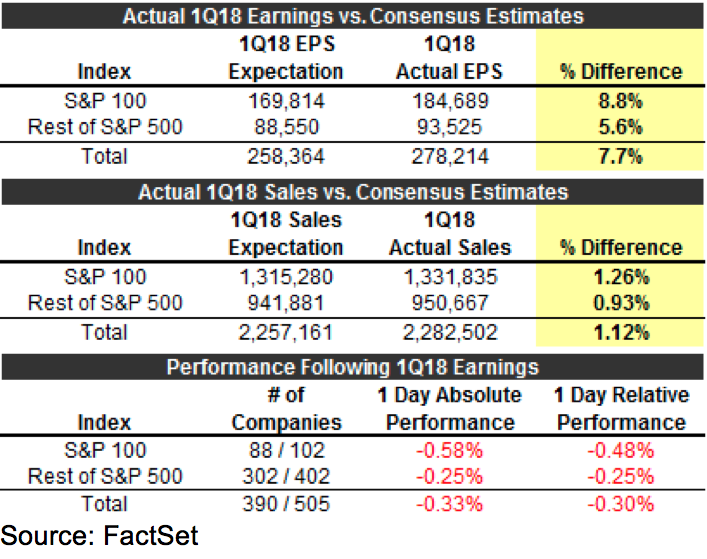The image size is (707, 559).
Task: Click the 390 / 505 total companies cell
Action: (x=285, y=505)
